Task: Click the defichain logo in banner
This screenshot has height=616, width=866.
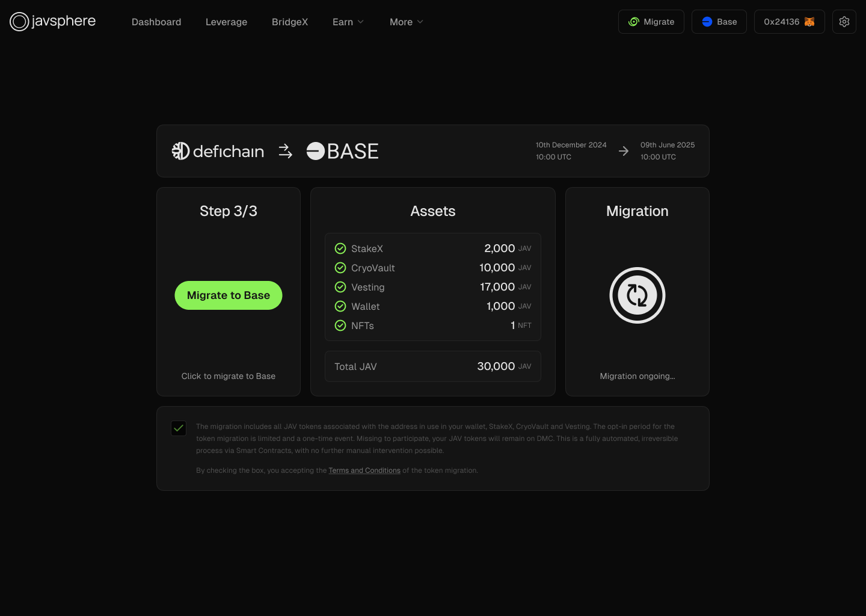Action: click(218, 151)
